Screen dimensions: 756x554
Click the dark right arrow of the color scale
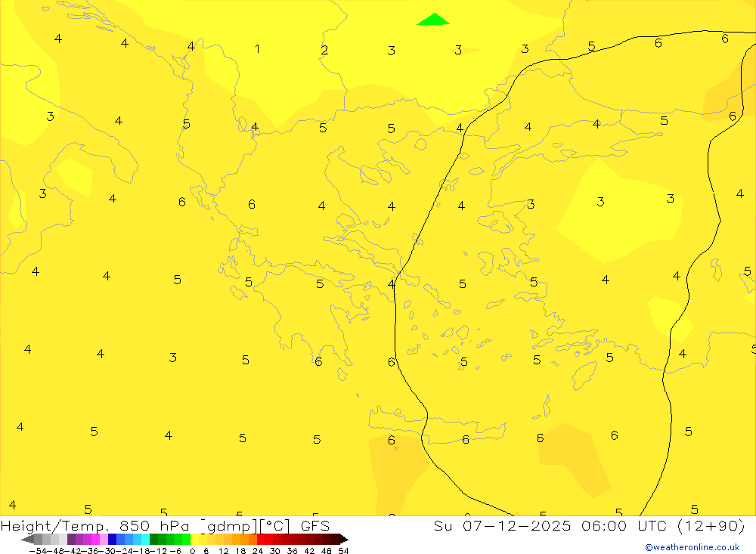pyautogui.click(x=344, y=540)
